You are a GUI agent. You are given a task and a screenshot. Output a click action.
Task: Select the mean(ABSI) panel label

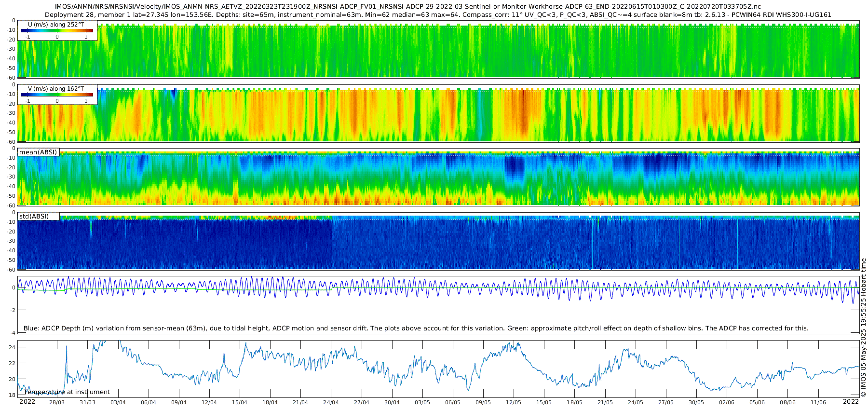[39, 152]
